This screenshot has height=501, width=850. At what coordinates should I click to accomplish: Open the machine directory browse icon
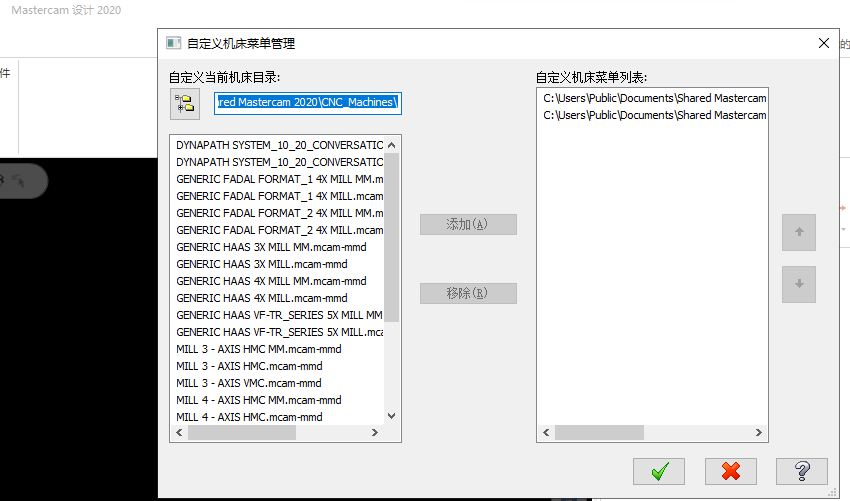coord(185,104)
